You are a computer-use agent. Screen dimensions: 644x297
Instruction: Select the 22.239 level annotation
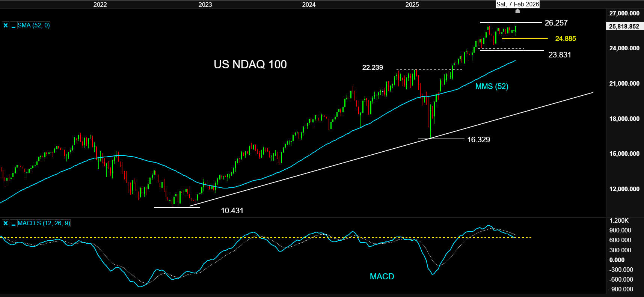pyautogui.click(x=373, y=68)
